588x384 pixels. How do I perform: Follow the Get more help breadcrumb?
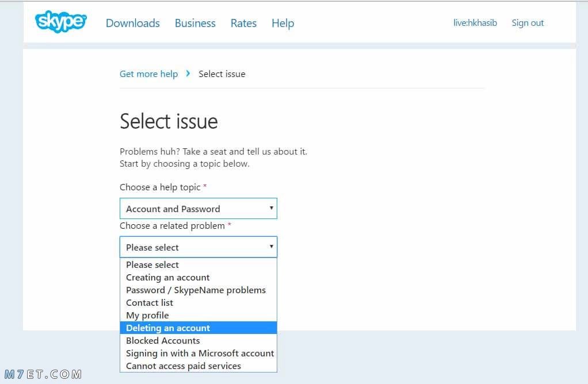[x=148, y=74]
